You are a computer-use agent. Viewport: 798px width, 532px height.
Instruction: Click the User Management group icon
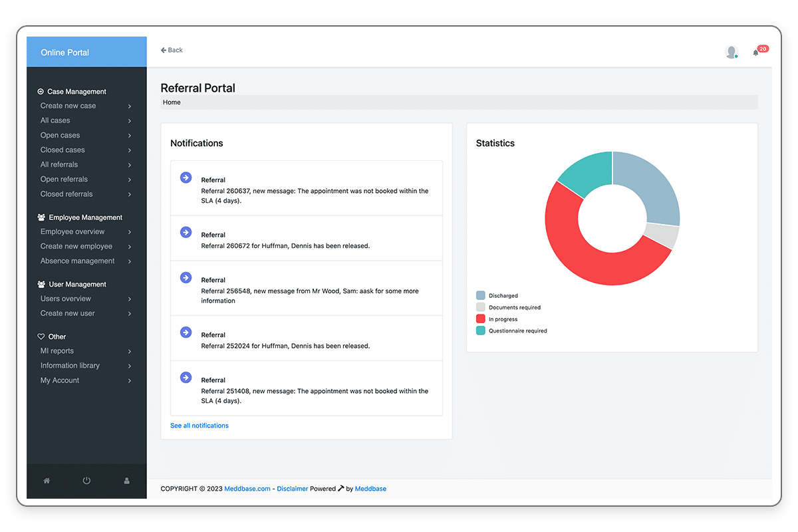[41, 284]
